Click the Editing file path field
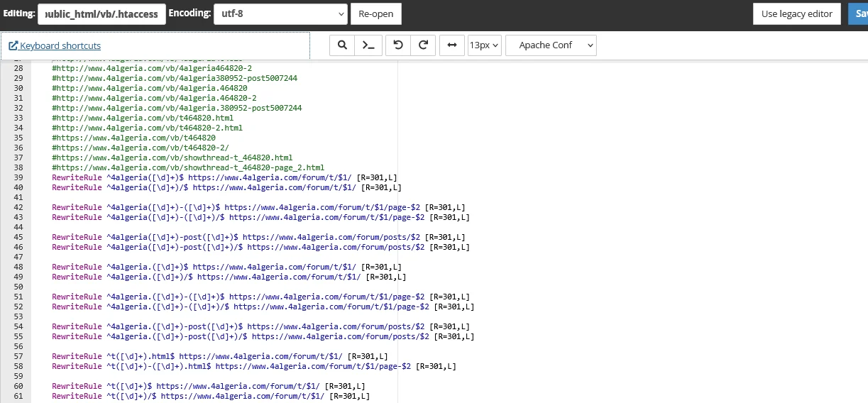Screen dimensions: 868x403 tap(101, 13)
